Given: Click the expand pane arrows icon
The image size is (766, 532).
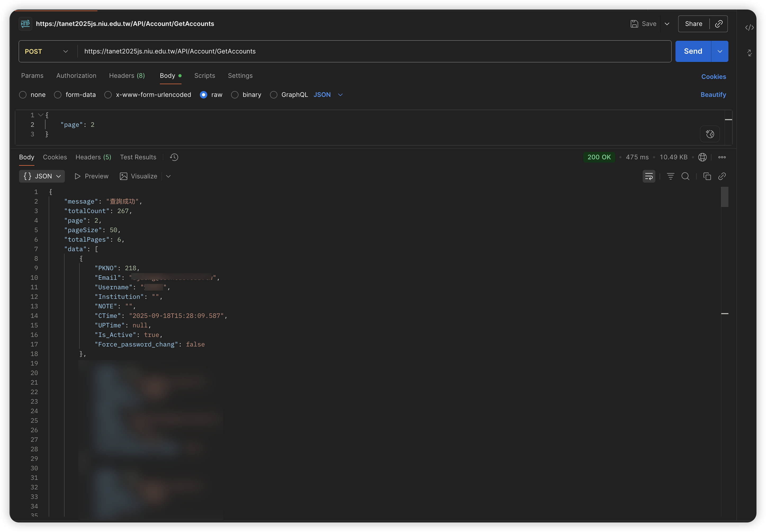Looking at the screenshot, I should click(749, 53).
